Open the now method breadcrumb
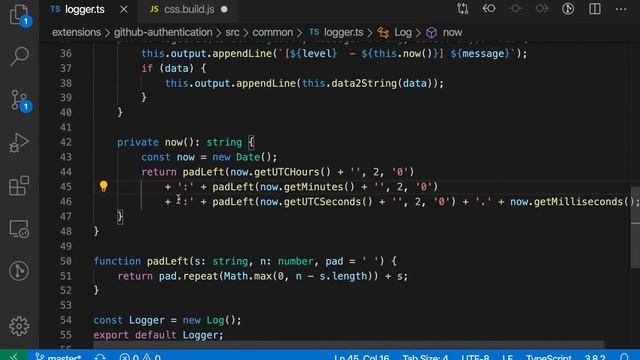 point(444,32)
